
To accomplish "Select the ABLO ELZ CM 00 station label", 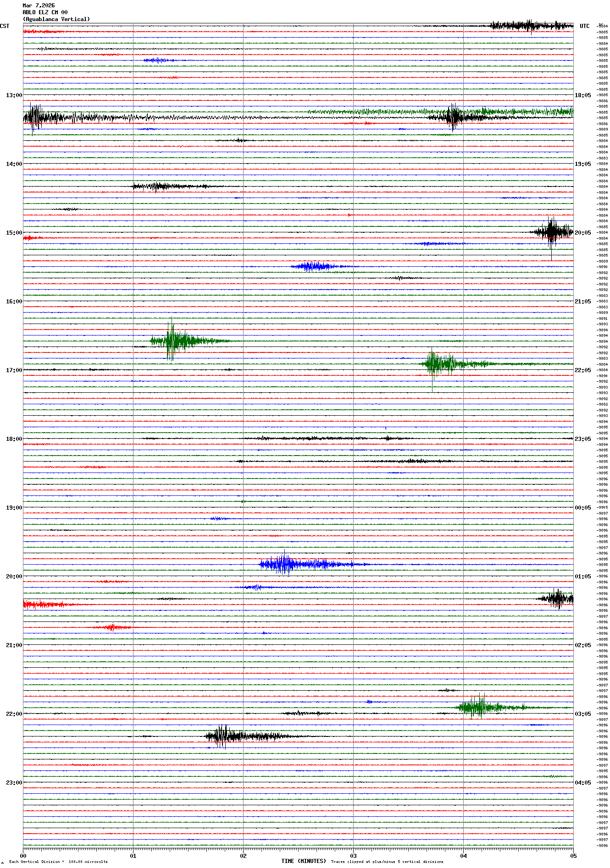I will point(45,12).
